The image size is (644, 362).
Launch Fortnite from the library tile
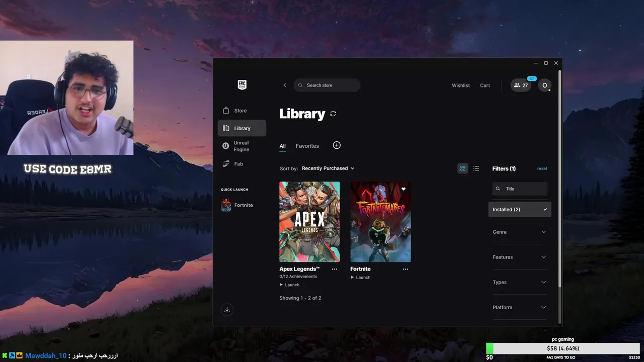[361, 278]
